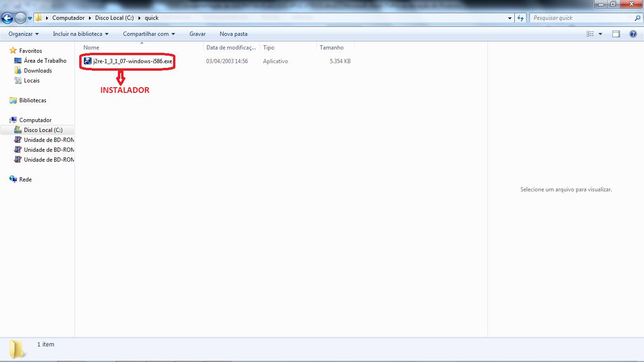The height and width of the screenshot is (362, 644).
Task: Click the Back navigation arrow button
Action: (x=7, y=18)
